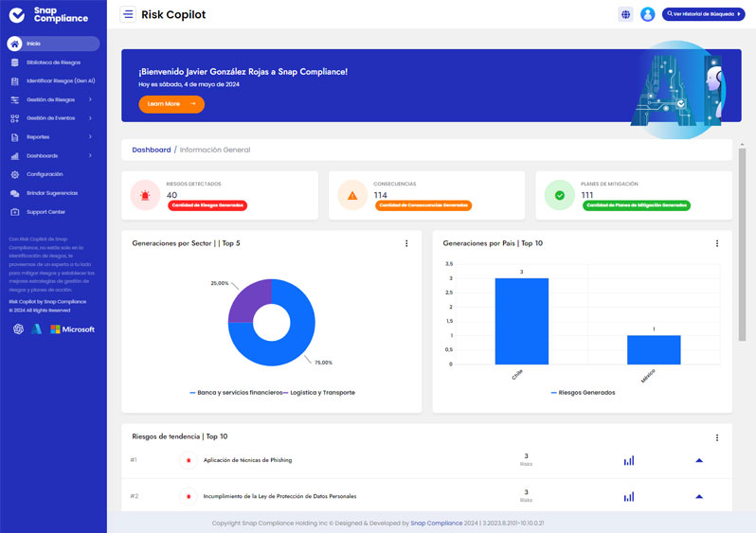Click the OpenAI logo in sidebar
Image resolution: width=756 pixels, height=533 pixels.
(18, 329)
